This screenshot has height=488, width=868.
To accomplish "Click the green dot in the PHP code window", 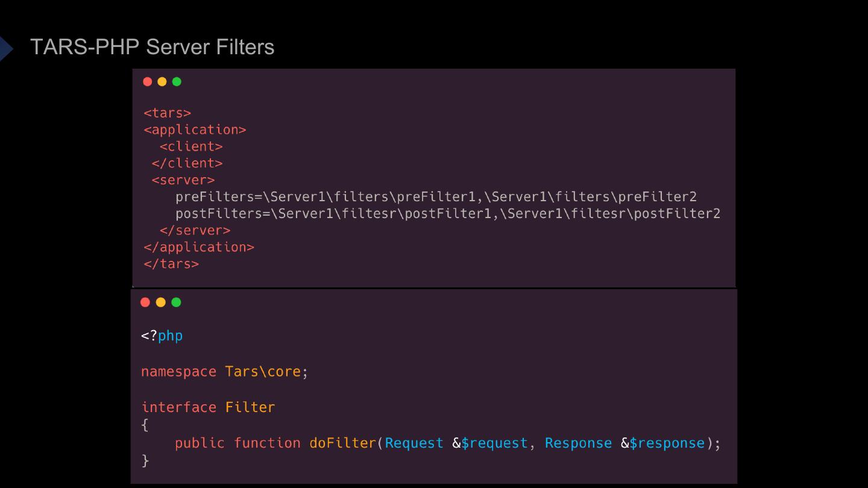I will click(x=176, y=302).
